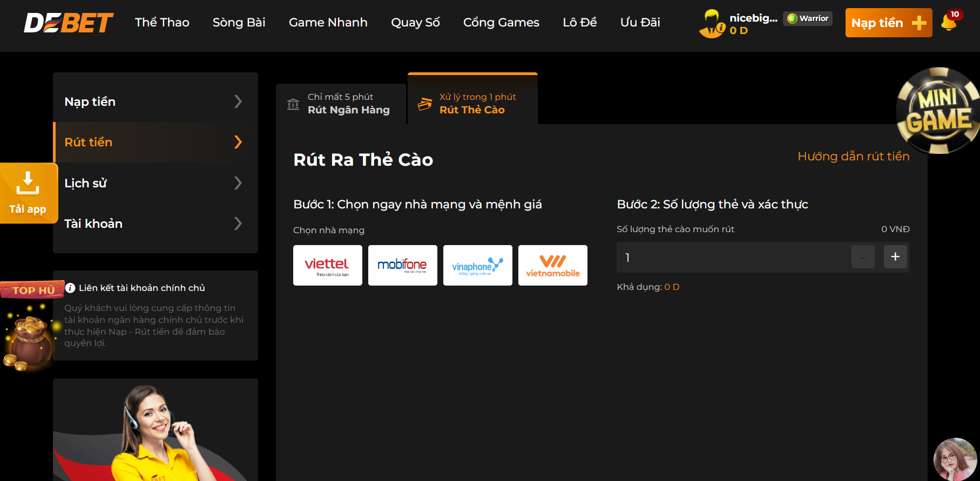Open the Thể Thao menu
Image resolution: width=980 pixels, height=481 pixels.
[x=162, y=22]
